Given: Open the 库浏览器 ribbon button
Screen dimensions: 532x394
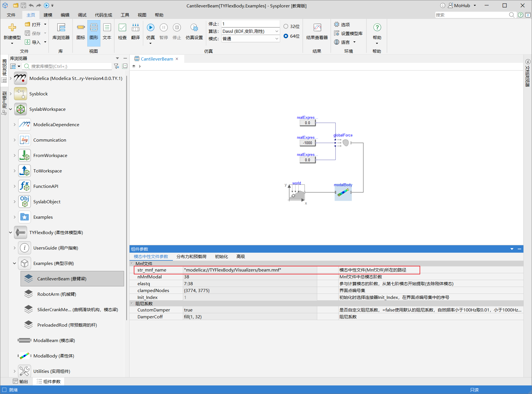Looking at the screenshot, I should pos(61,31).
